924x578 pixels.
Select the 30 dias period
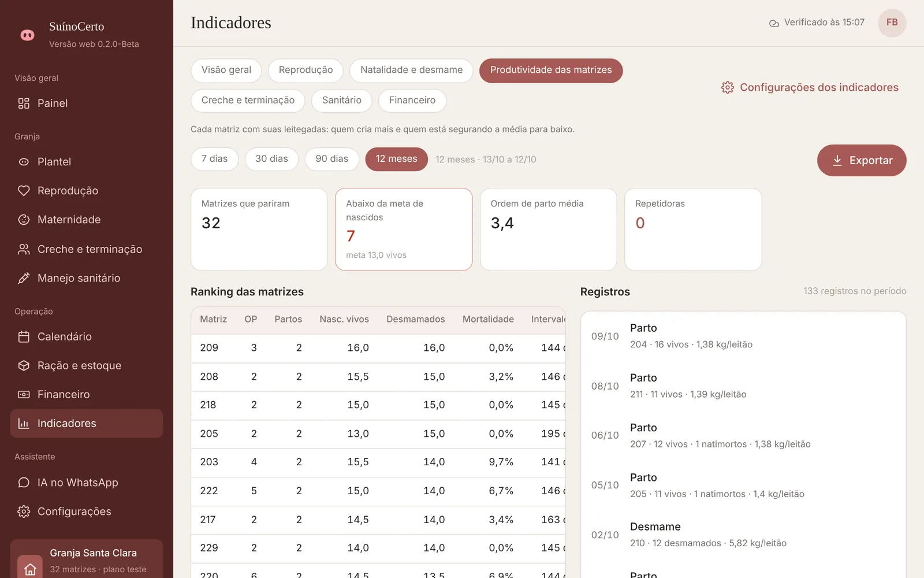pyautogui.click(x=271, y=159)
